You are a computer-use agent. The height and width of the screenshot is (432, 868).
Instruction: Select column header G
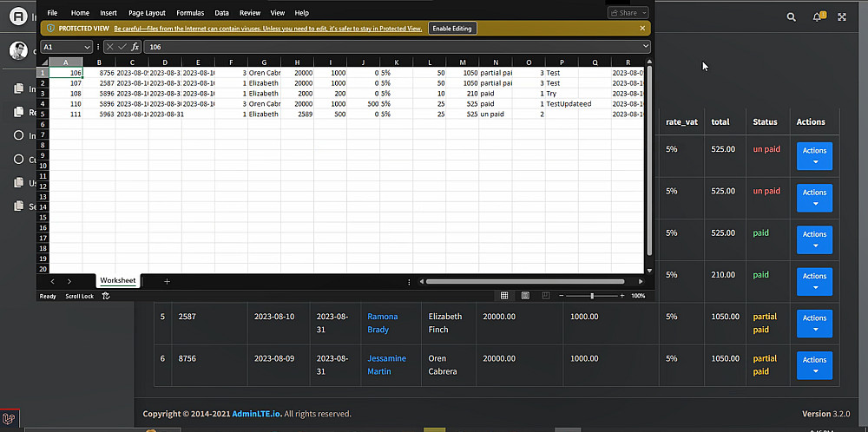pos(264,62)
